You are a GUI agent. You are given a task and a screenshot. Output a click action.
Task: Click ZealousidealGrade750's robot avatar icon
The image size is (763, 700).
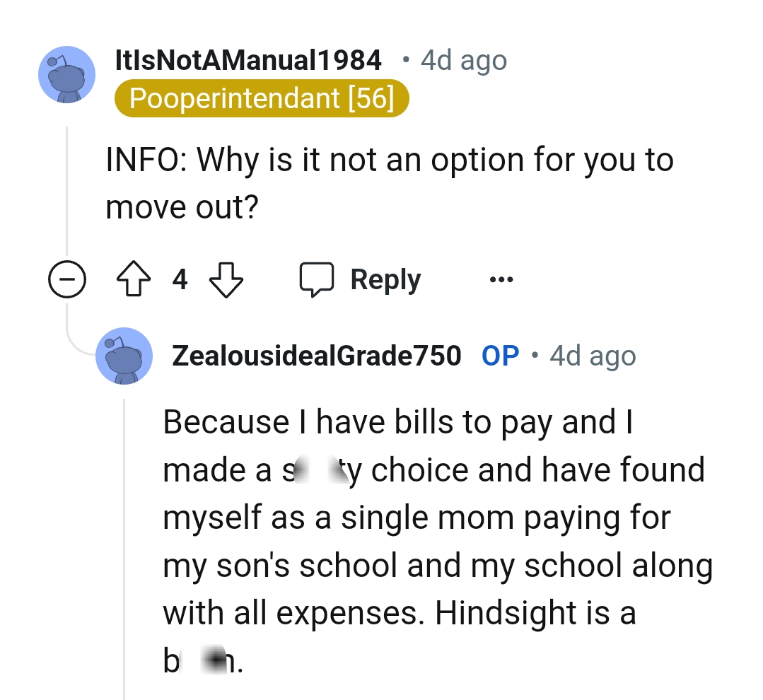(124, 356)
